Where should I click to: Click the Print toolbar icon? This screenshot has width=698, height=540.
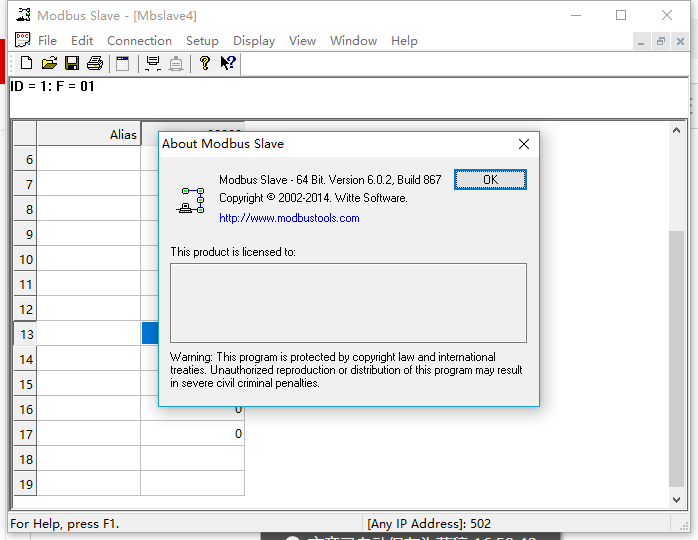pyautogui.click(x=95, y=63)
